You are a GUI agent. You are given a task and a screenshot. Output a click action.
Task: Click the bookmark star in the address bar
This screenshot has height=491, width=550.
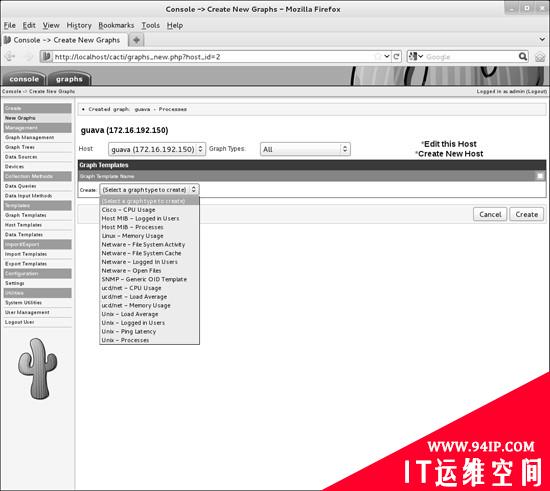(378, 56)
